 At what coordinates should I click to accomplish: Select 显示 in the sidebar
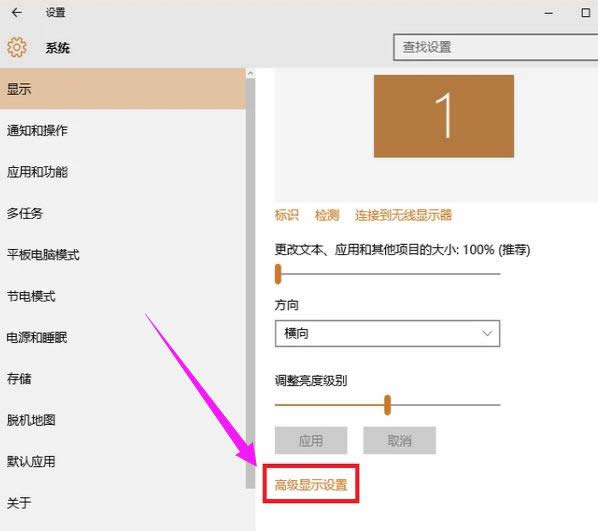pos(122,89)
